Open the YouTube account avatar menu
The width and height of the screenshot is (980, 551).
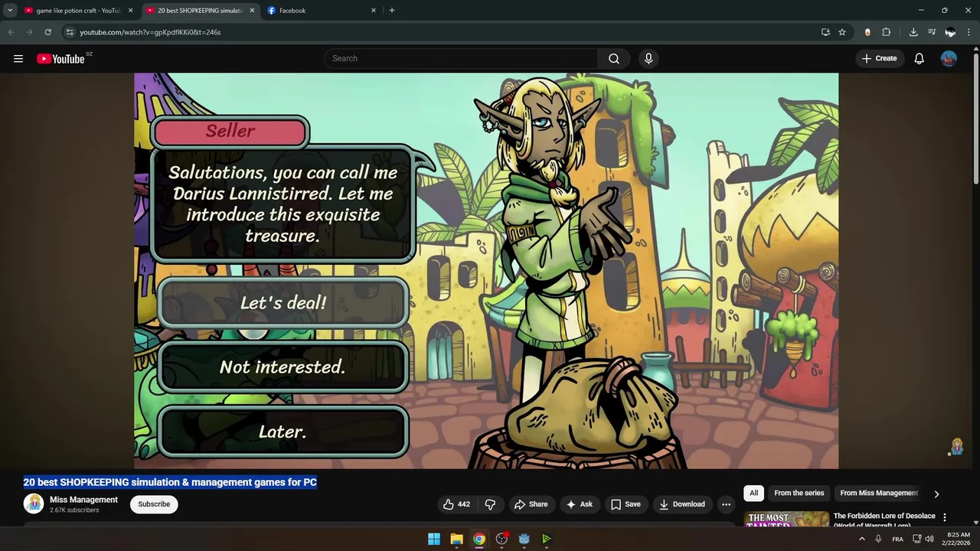pyautogui.click(x=949, y=58)
